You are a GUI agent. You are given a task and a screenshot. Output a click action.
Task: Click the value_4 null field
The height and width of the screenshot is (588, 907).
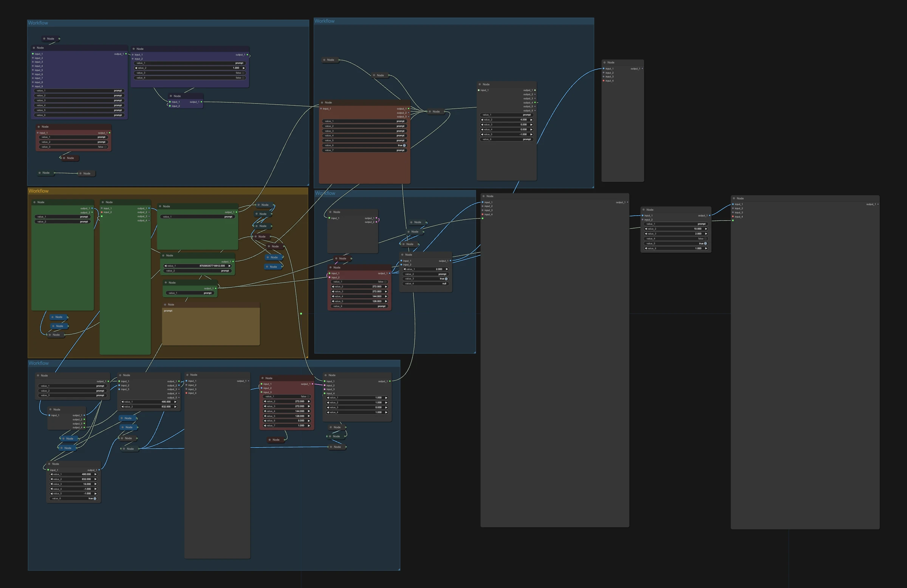coord(426,284)
